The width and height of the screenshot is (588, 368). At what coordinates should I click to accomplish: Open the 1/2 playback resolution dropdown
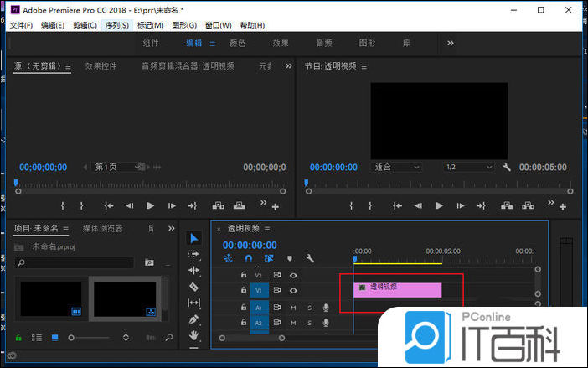pos(467,167)
